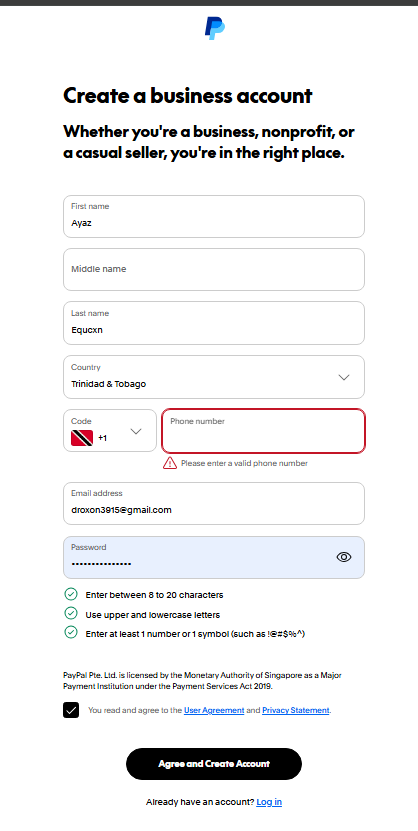Viewport: 418px width, 831px height.
Task: Click into the Middle name field
Action: [x=214, y=269]
